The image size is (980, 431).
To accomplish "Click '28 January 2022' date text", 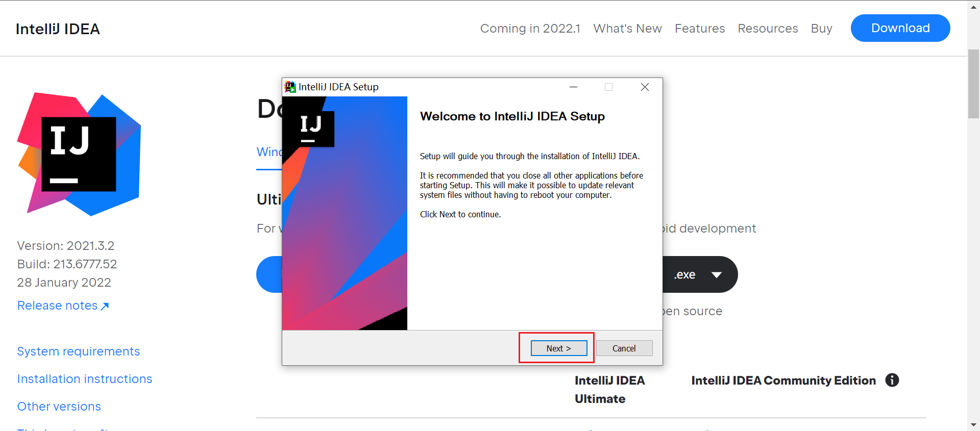I will point(64,283).
